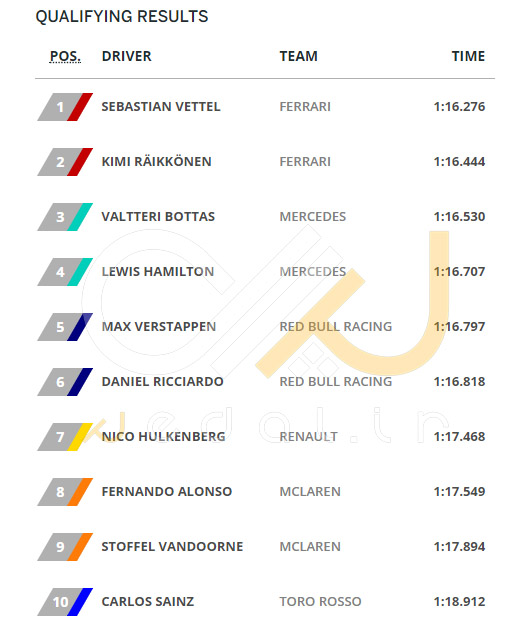
Task: Click position 7 badge with yellow stripe
Action: 65,437
